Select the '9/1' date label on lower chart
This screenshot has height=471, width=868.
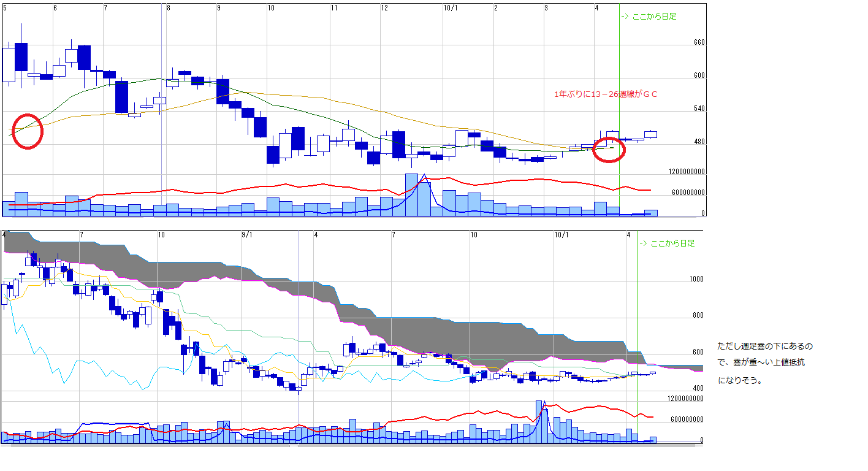pyautogui.click(x=247, y=235)
